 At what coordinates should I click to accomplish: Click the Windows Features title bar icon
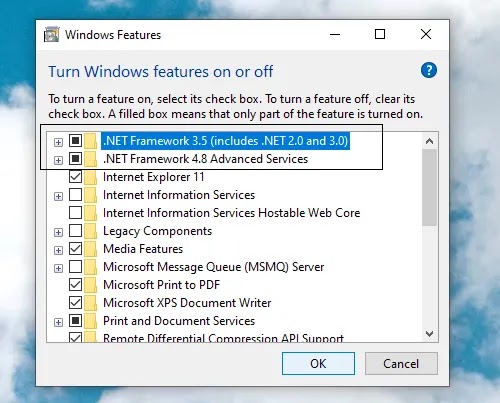pyautogui.click(x=51, y=34)
